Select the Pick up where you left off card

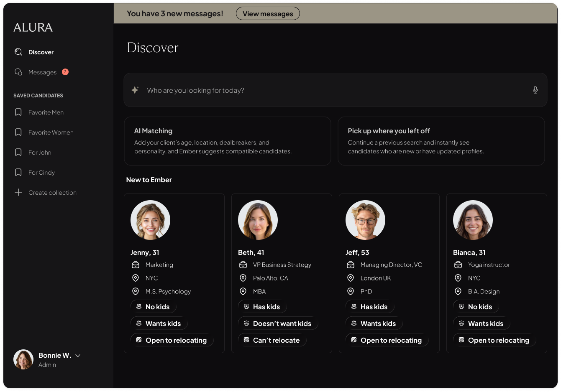tap(441, 141)
